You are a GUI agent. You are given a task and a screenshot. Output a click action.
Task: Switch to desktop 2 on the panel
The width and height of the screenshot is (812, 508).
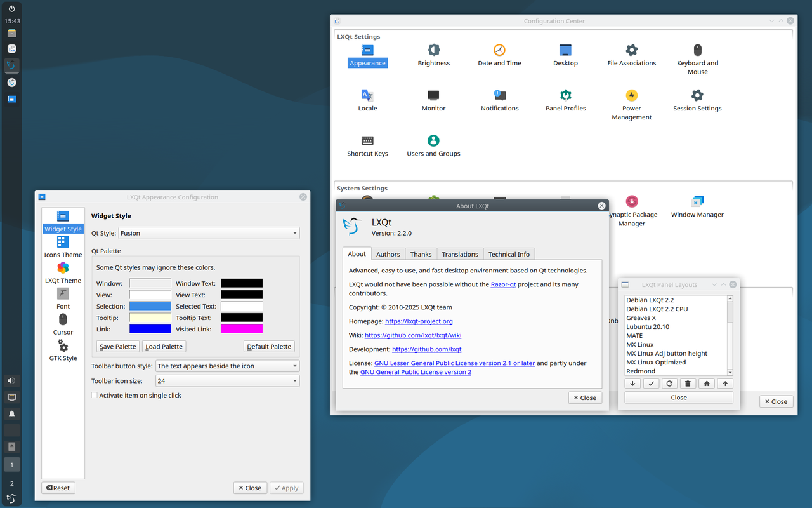[x=11, y=483]
